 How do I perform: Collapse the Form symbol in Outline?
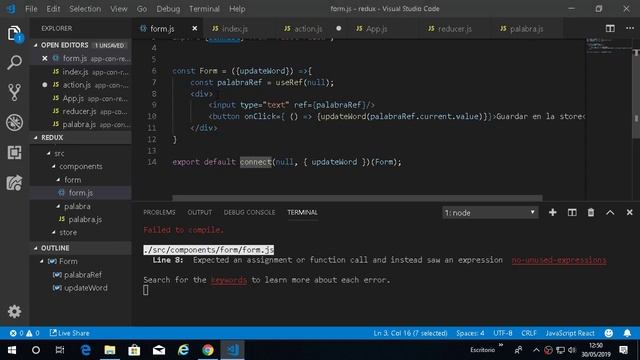click(42, 261)
